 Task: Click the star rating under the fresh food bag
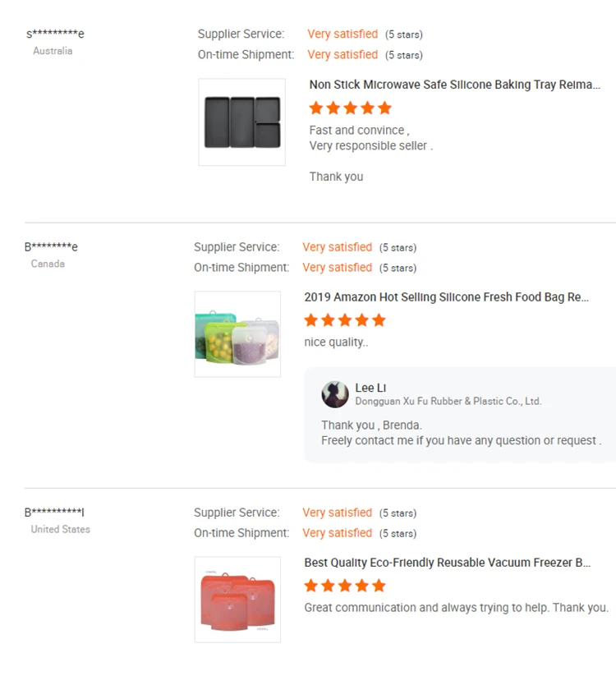(x=344, y=320)
